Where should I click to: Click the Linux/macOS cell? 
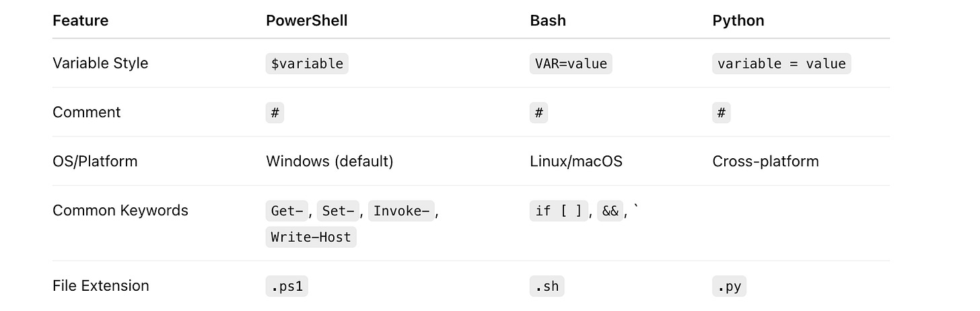tap(576, 162)
